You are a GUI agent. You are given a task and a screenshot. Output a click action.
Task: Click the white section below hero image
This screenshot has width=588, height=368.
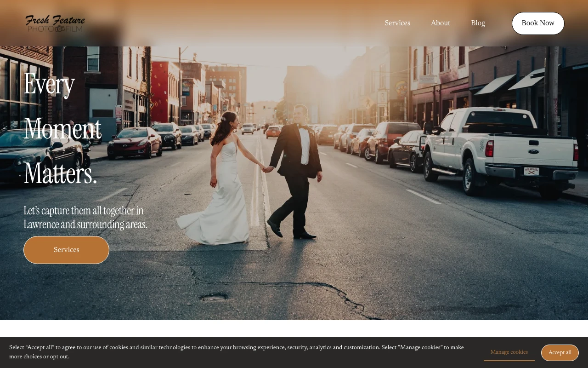[x=294, y=328]
